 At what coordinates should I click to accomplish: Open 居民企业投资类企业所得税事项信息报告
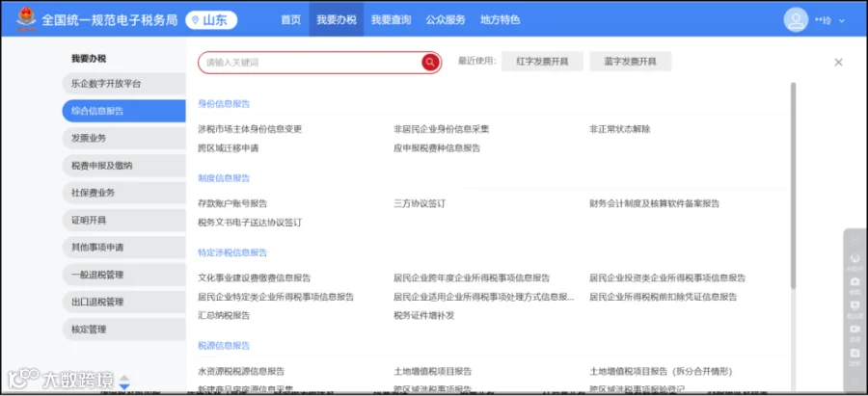[667, 277]
